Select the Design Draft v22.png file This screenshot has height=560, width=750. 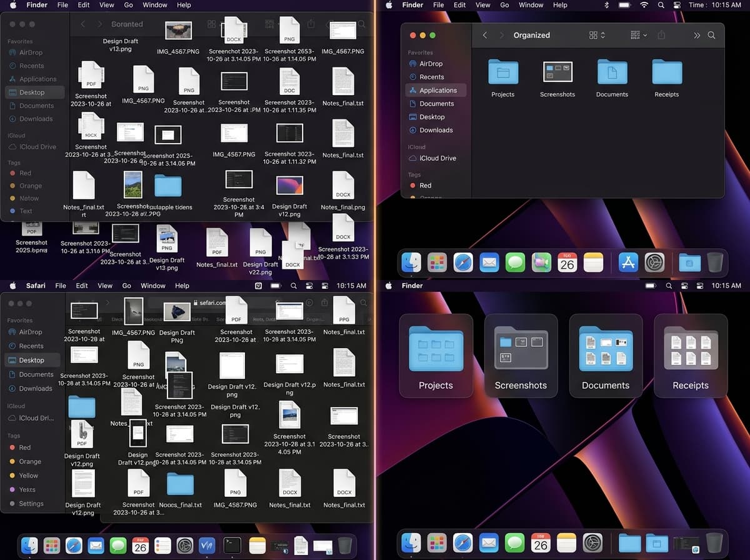pyautogui.click(x=261, y=252)
